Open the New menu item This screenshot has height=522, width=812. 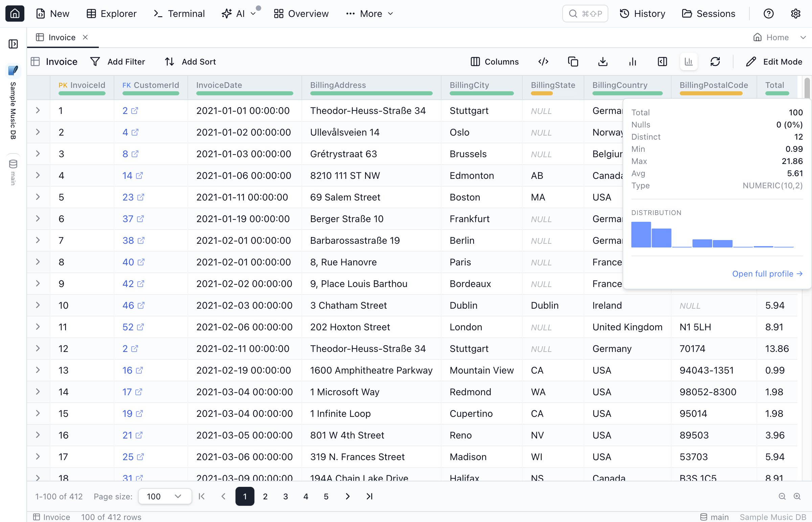[52, 14]
